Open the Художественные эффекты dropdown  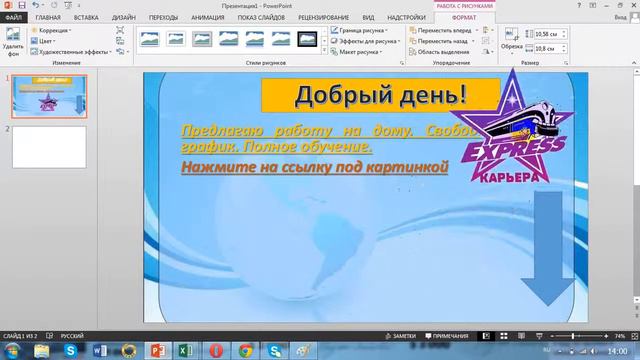pos(71,52)
